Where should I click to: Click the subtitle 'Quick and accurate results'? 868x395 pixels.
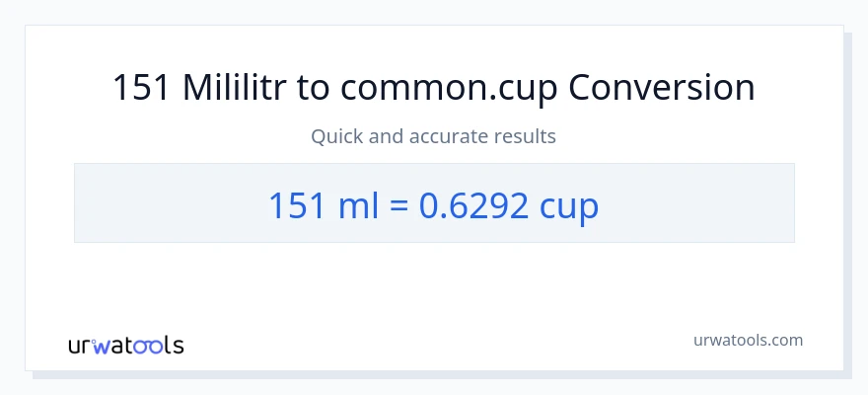[434, 136]
